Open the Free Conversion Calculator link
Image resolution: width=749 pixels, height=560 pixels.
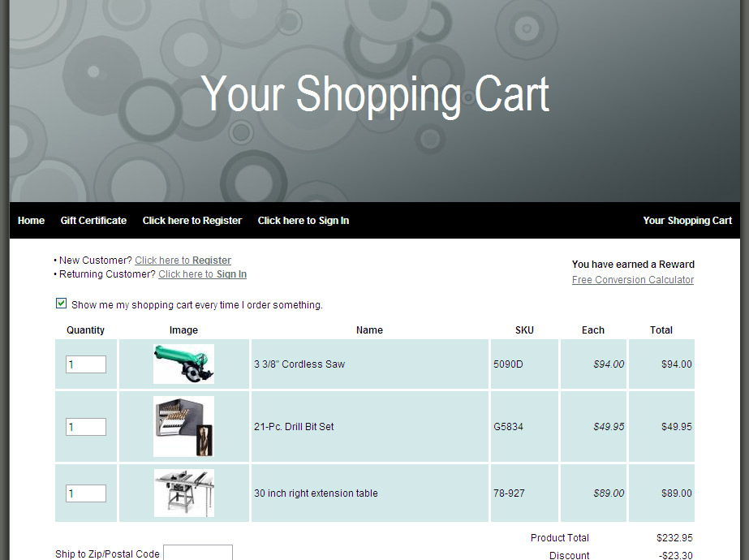[x=633, y=280]
